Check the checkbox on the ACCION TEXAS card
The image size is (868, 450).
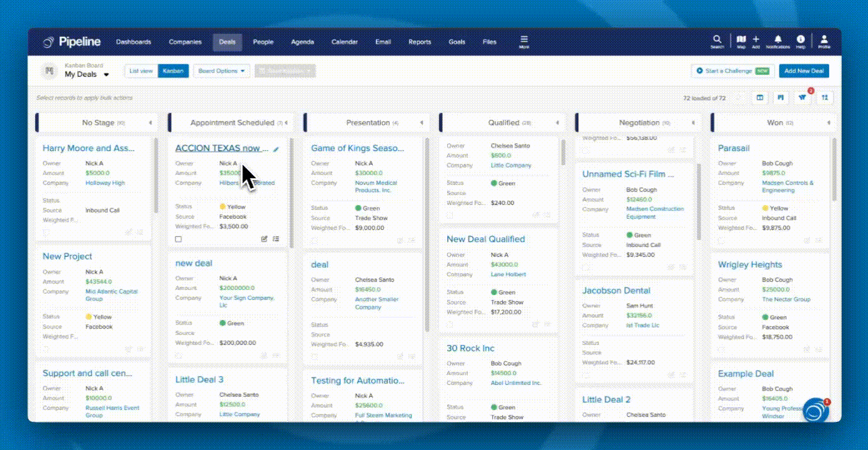click(x=178, y=239)
